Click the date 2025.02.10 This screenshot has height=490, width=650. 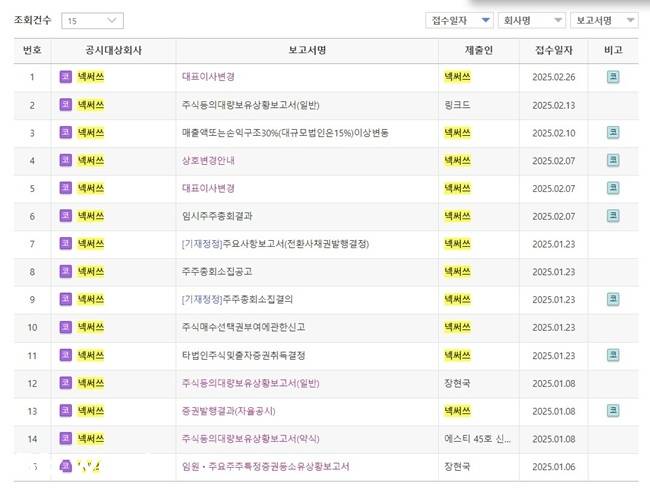[x=554, y=133]
